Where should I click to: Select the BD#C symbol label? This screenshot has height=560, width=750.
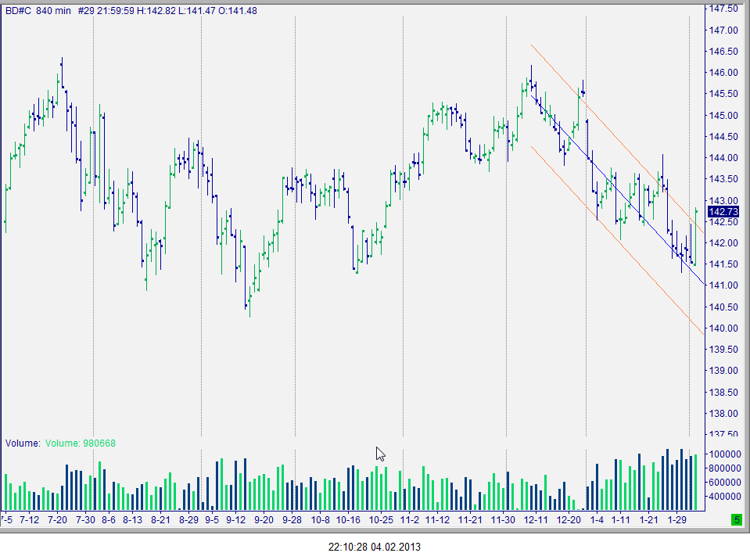[x=18, y=10]
